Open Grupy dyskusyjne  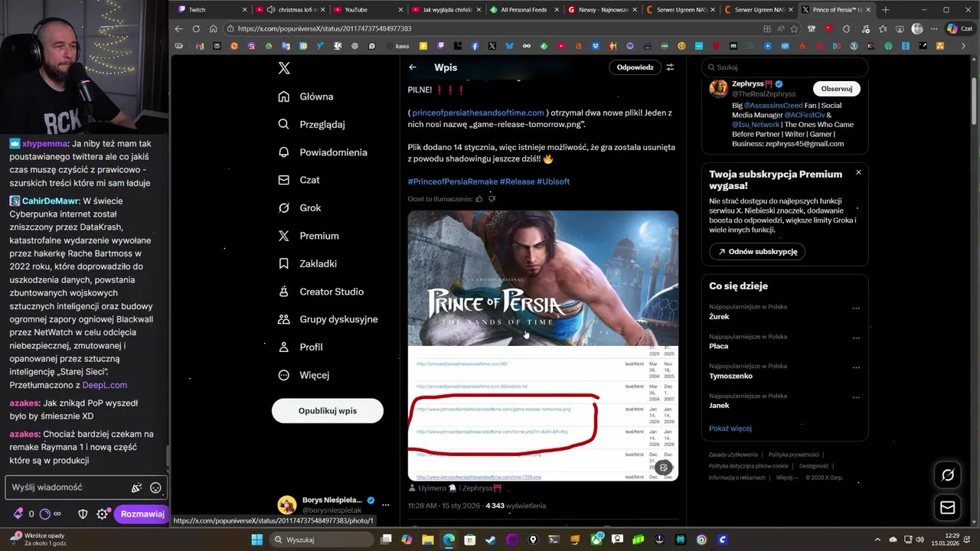328,319
